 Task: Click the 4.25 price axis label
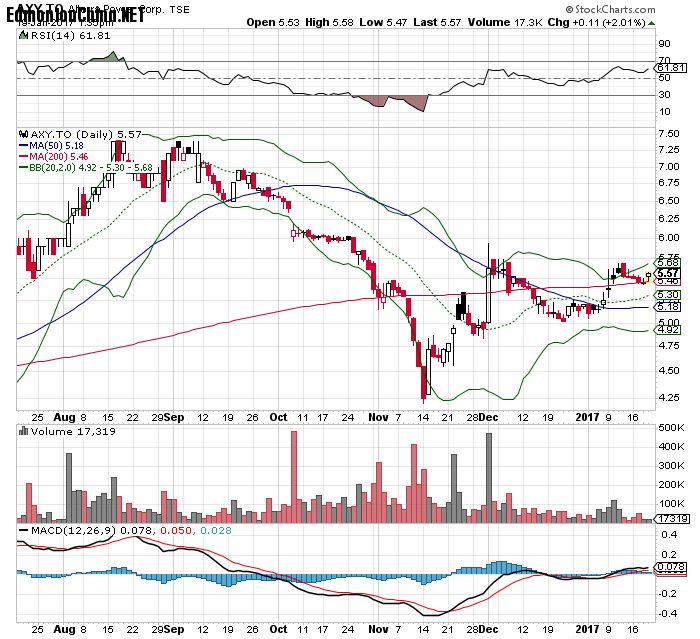(669, 397)
